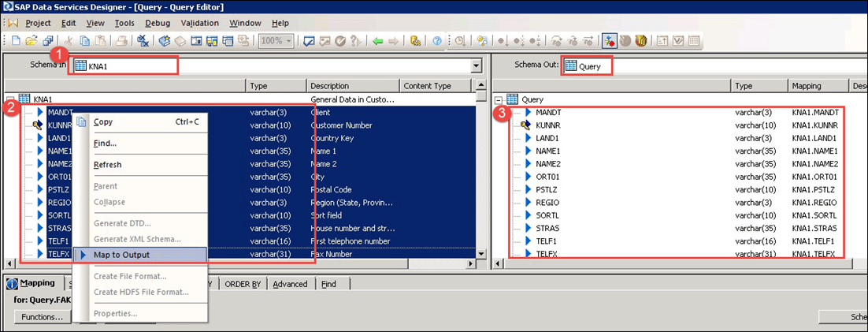Viewport: 868px width, 332px height.
Task: Click the blue Help question mark icon
Action: [437, 40]
